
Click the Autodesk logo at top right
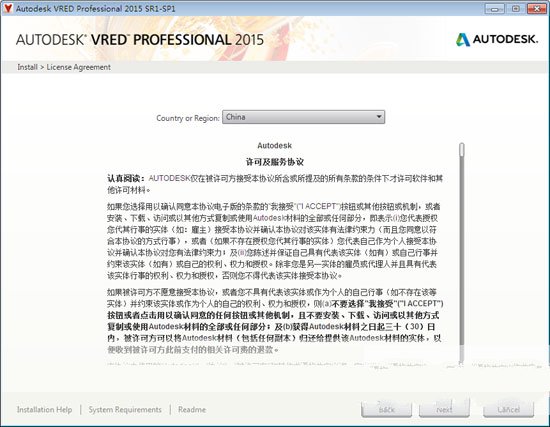(x=497, y=39)
